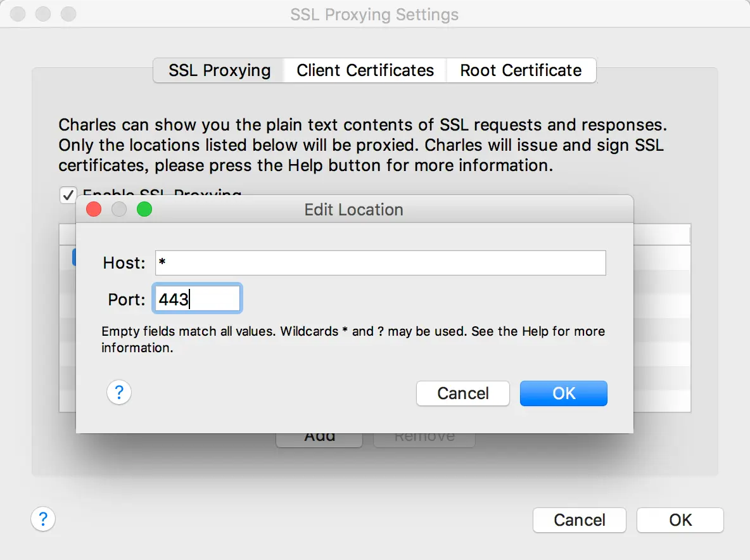Click the help icon in Edit Location dialog

pos(119,393)
